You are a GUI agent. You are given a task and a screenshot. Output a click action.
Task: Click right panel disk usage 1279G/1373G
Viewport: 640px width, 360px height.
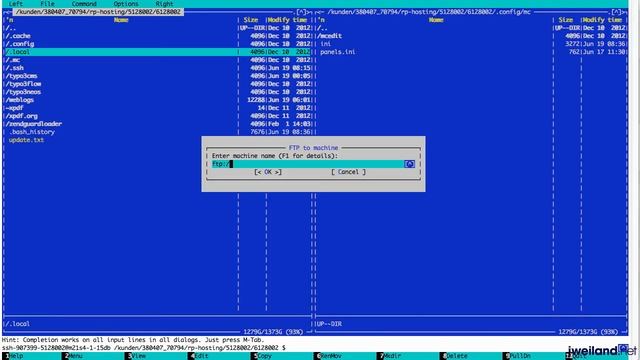(588, 332)
